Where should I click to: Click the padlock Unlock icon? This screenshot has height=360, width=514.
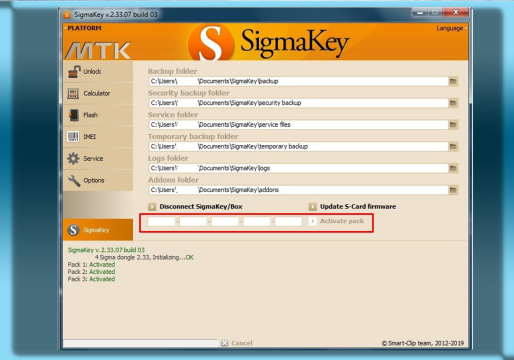(74, 72)
